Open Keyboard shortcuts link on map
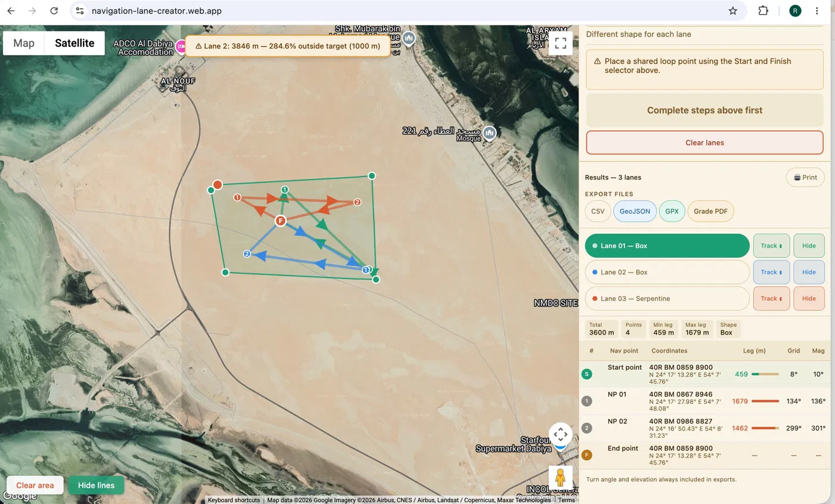The width and height of the screenshot is (835, 504). 234,500
